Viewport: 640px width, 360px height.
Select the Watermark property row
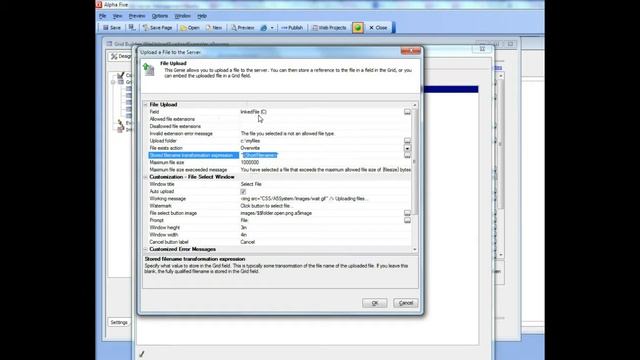[x=280, y=206]
